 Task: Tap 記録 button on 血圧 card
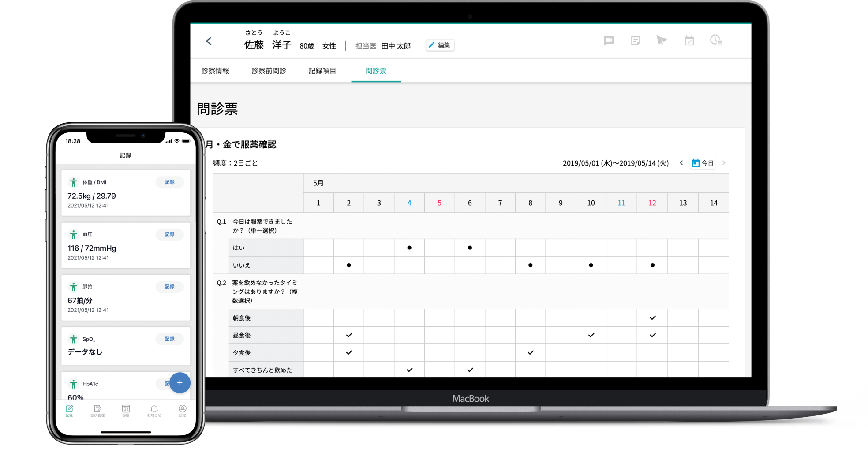pyautogui.click(x=169, y=234)
